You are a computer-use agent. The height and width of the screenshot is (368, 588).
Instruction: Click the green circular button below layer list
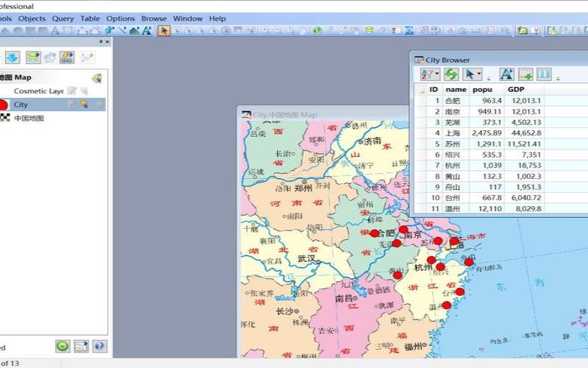pos(62,346)
